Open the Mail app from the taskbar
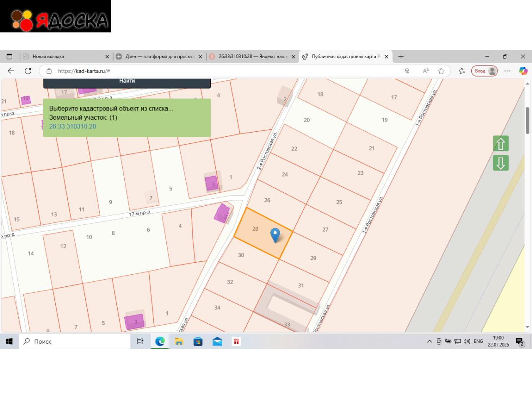This screenshot has height=399, width=532. tap(217, 342)
